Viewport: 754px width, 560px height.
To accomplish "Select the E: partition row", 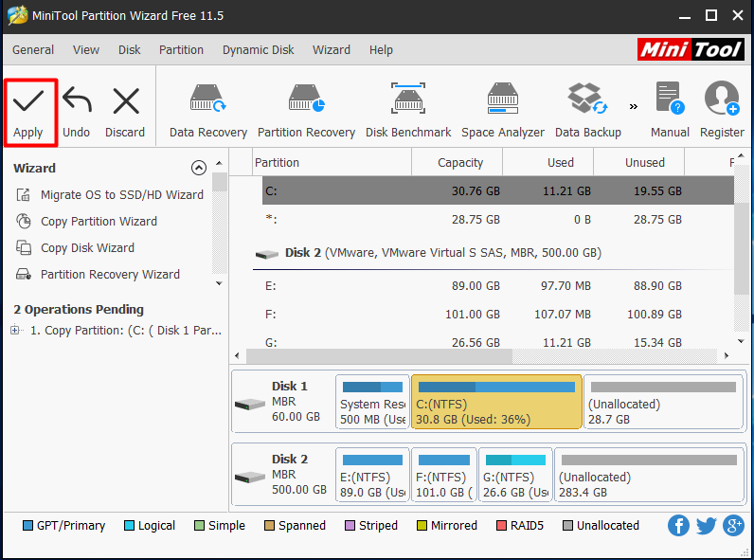I will tap(498, 286).
